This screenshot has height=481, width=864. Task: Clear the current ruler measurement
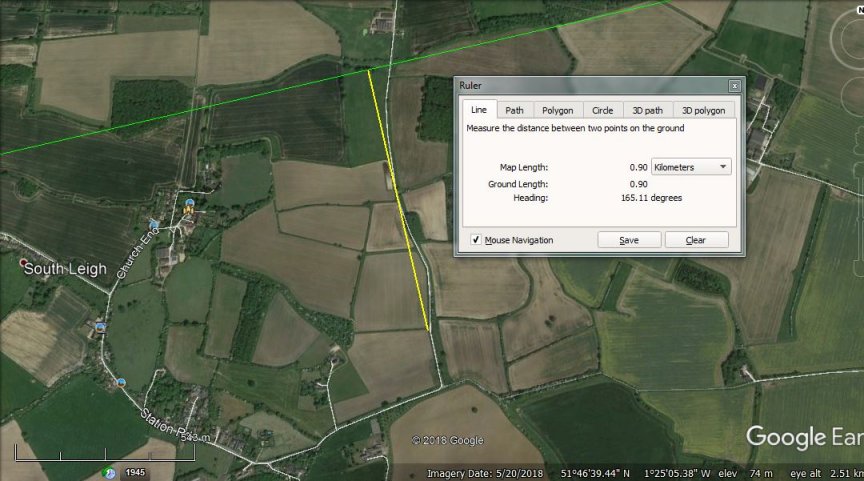point(695,240)
